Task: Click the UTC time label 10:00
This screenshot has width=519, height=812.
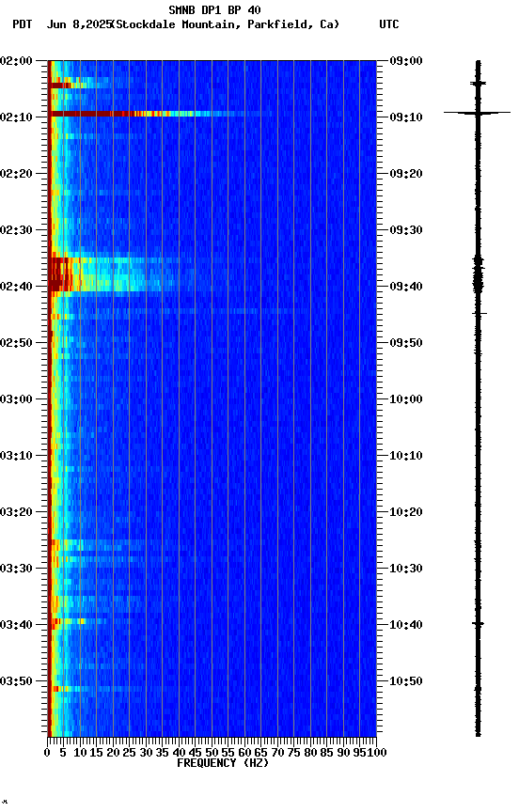Action: coord(406,399)
